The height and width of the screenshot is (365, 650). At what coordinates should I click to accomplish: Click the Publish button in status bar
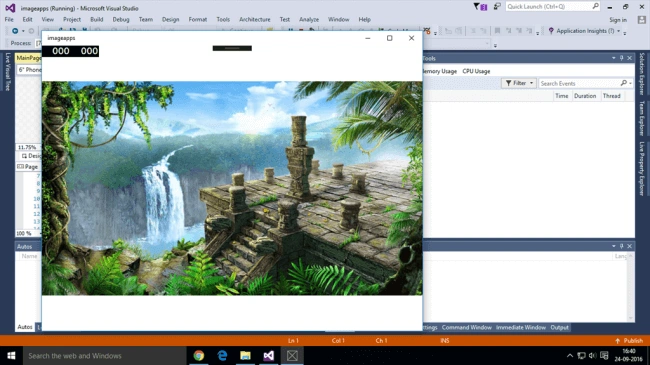629,341
